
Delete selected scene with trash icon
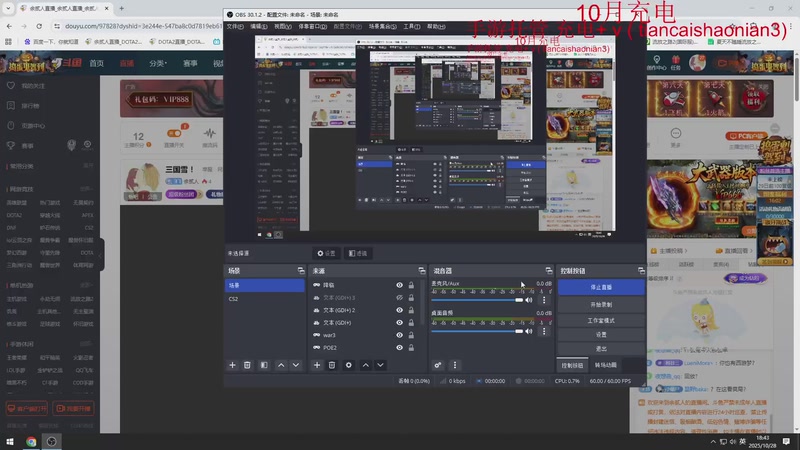247,365
